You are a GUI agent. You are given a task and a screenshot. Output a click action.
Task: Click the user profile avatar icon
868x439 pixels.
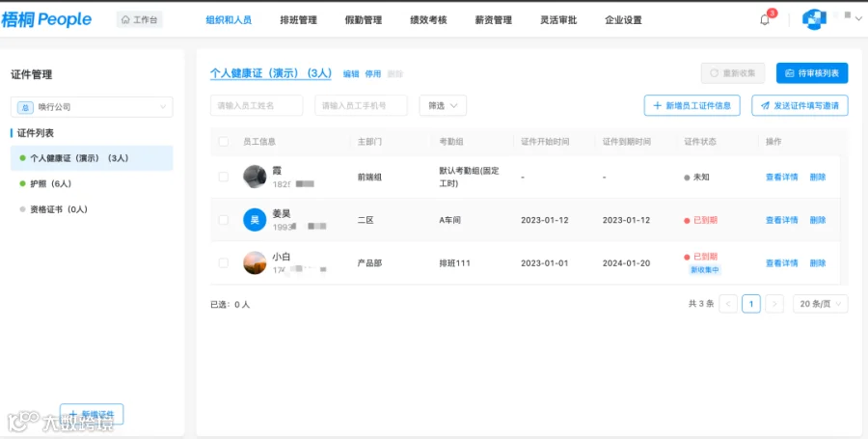[x=814, y=19]
